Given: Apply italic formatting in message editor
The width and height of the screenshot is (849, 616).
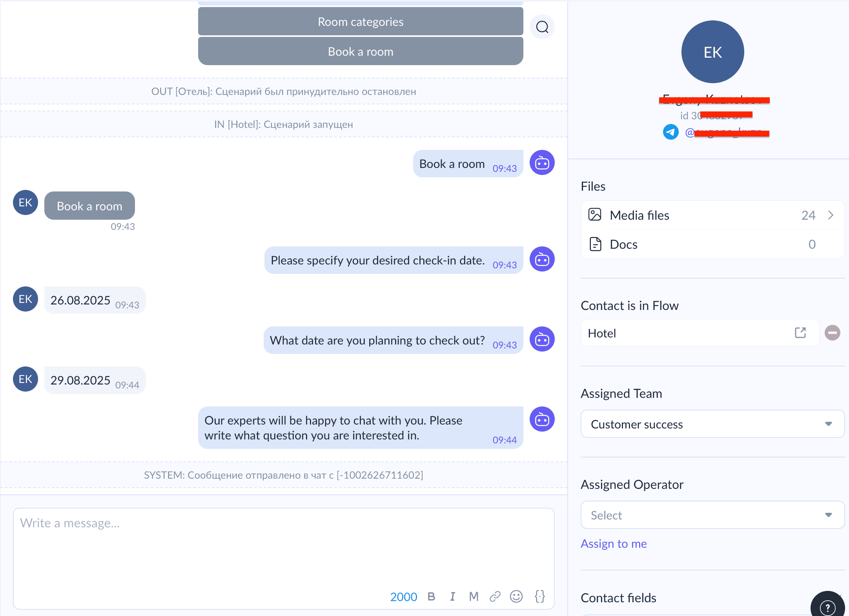Looking at the screenshot, I should (452, 596).
